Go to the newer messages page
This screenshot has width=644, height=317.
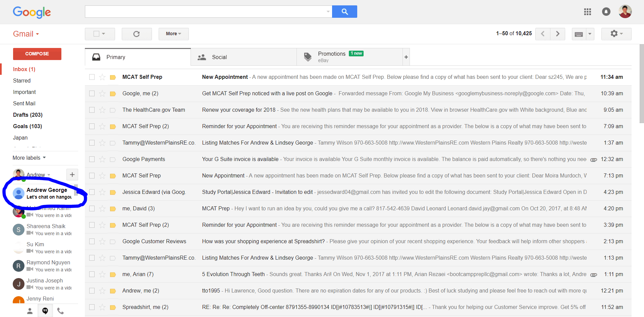pos(543,34)
